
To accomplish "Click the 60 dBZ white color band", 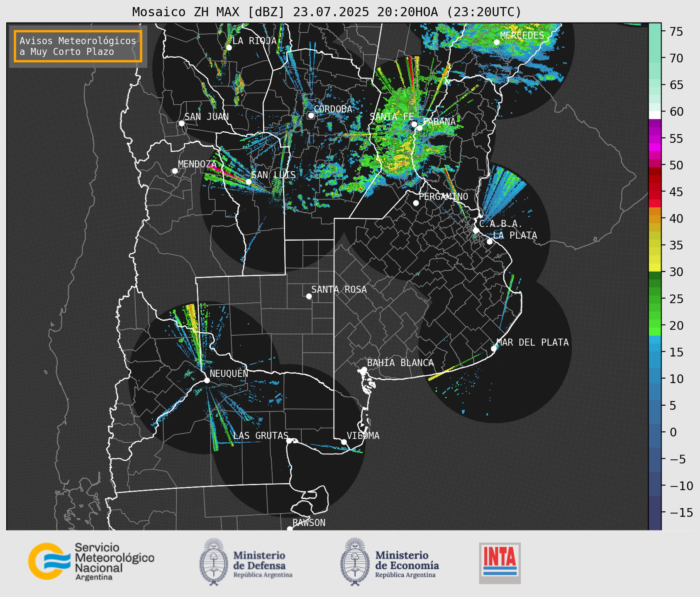I will pyautogui.click(x=655, y=115).
